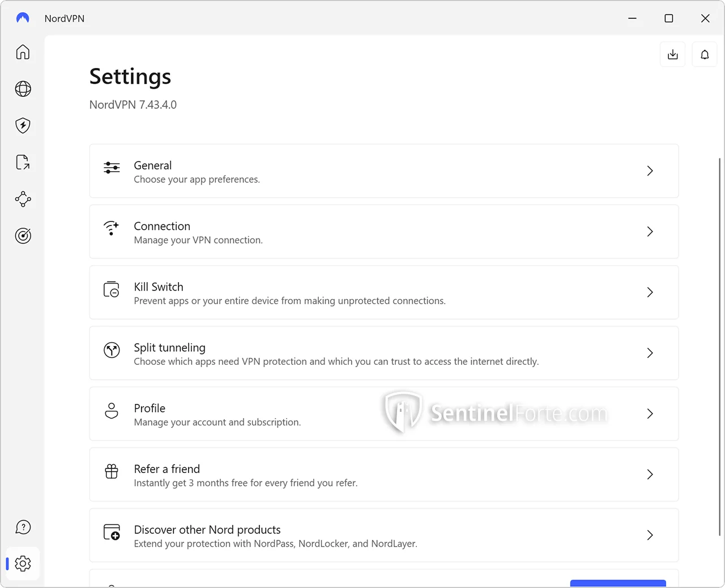Expand the General settings chevron
The height and width of the screenshot is (588, 725).
pos(650,171)
